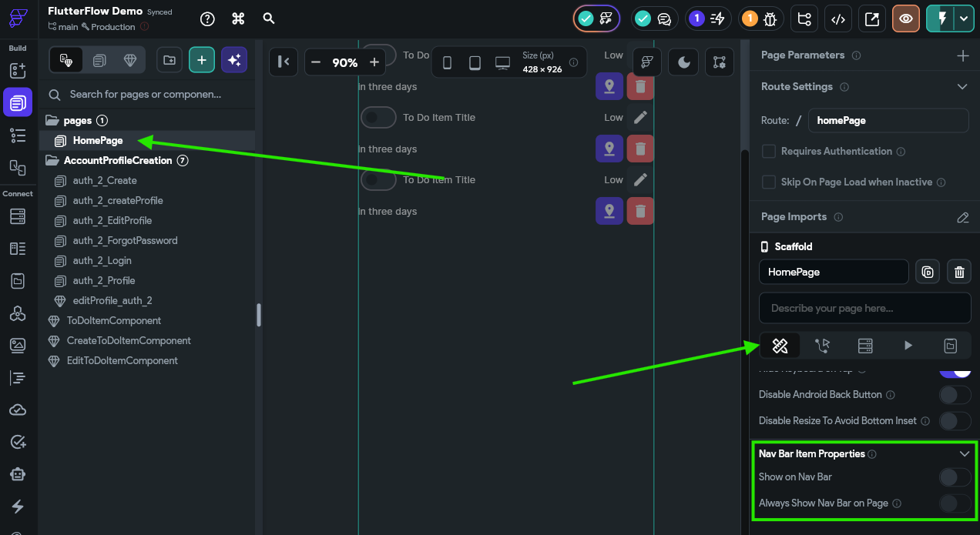Viewport: 980px width, 535px height.
Task: Click the Describe your page here field
Action: (x=864, y=308)
